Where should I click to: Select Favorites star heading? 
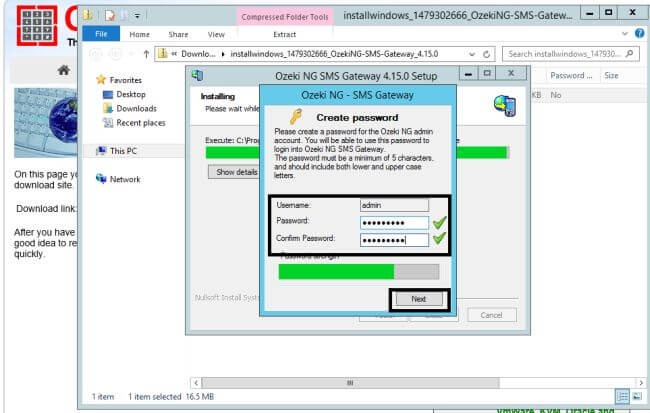(125, 80)
